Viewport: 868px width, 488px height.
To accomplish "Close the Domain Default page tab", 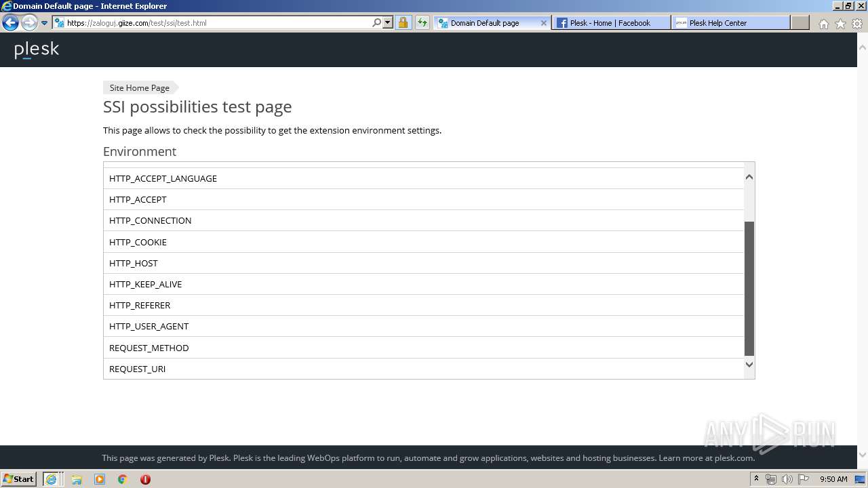I will pyautogui.click(x=543, y=22).
